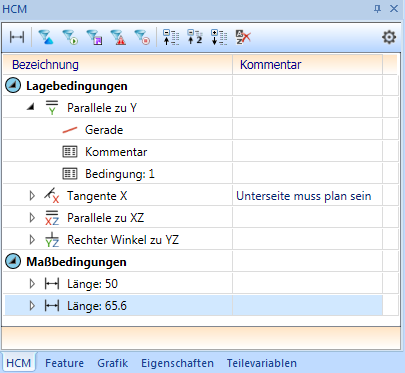Click the filter with purple square icon
Screen dimensions: 405x373
[94, 37]
